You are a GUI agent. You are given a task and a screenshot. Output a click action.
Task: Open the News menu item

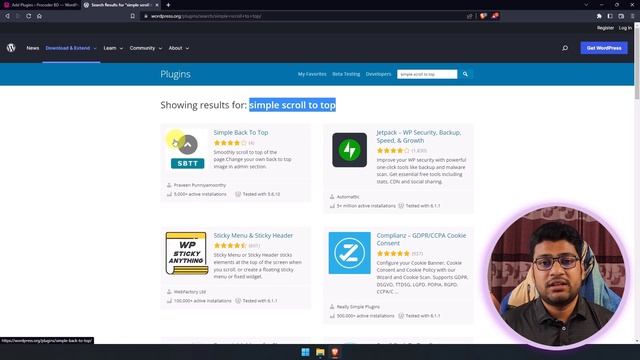[x=33, y=48]
